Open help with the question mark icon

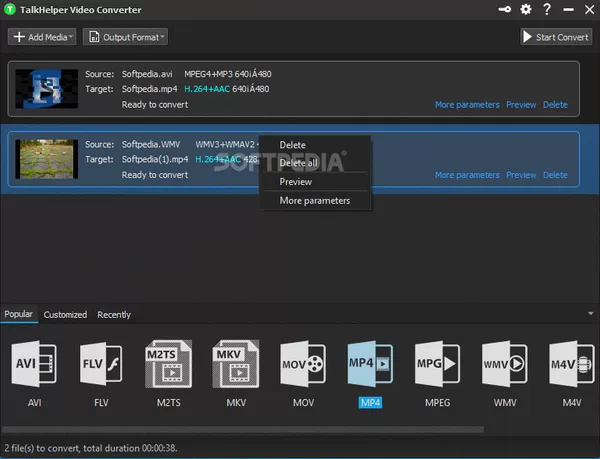point(547,9)
